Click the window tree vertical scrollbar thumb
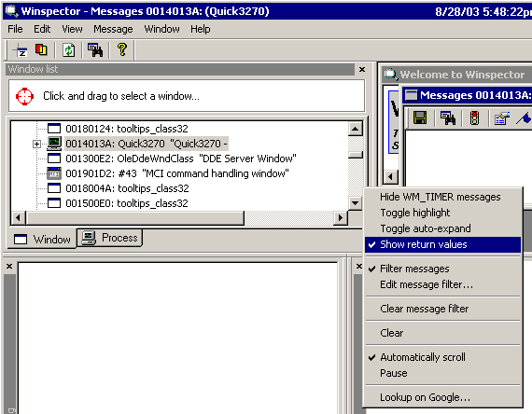The image size is (532, 414). pyautogui.click(x=356, y=155)
